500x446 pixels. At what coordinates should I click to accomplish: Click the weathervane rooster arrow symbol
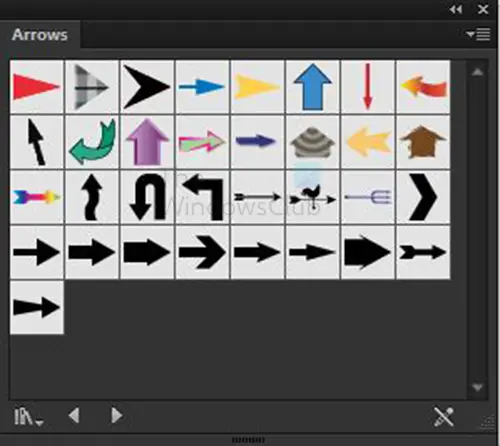(312, 197)
